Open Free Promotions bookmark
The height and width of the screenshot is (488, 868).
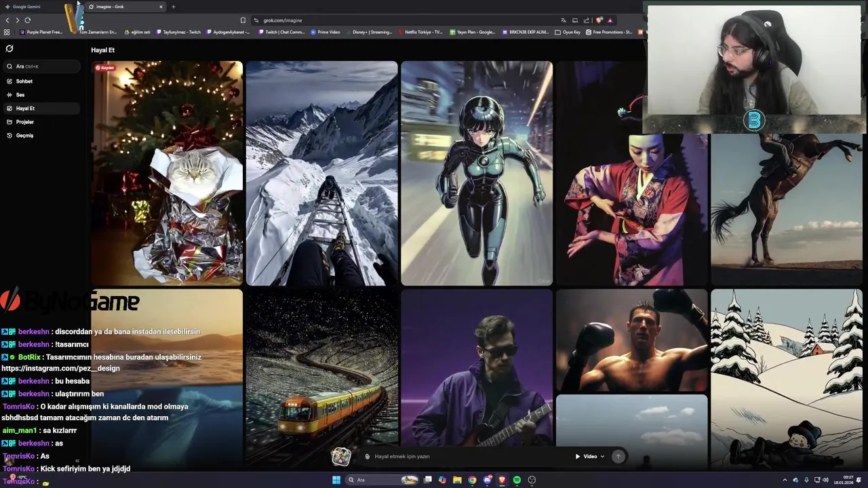[x=609, y=32]
